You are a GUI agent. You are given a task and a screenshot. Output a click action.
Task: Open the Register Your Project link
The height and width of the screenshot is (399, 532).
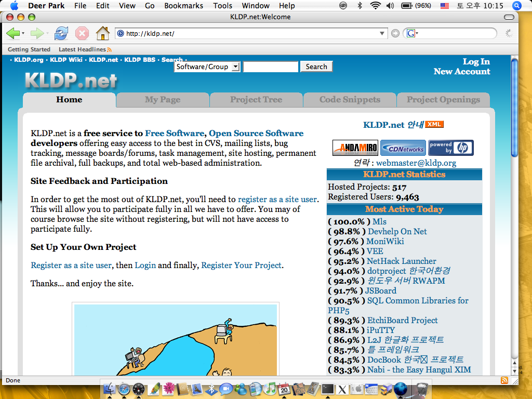tap(241, 265)
